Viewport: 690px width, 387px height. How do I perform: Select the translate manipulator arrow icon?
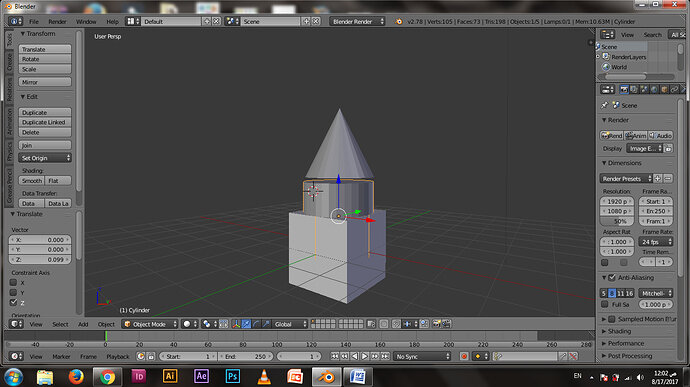tap(246, 324)
